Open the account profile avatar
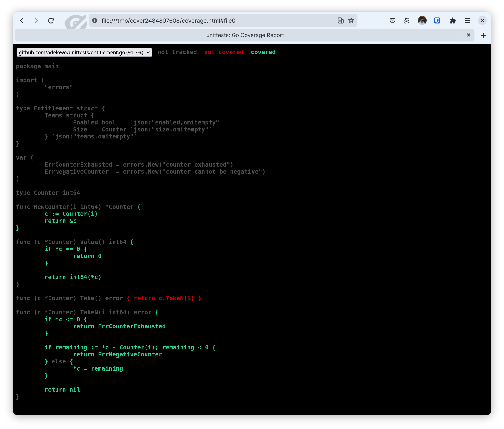The width and height of the screenshot is (504, 429). [422, 20]
